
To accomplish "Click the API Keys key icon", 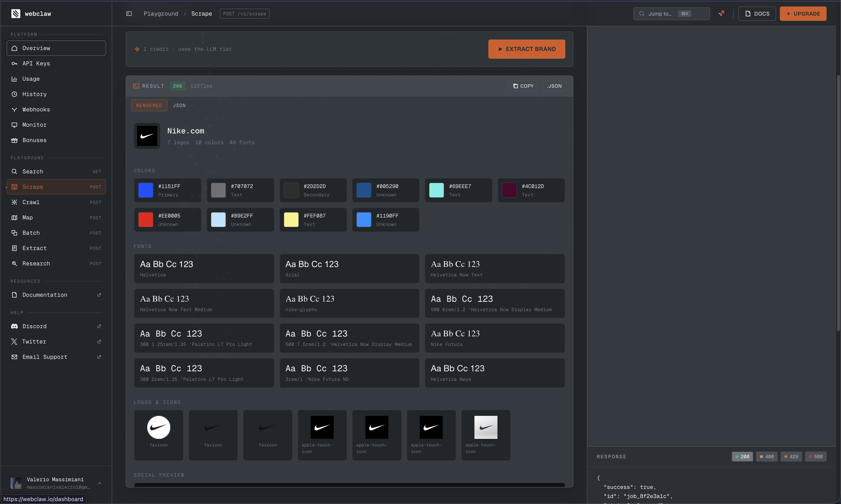I will click(14, 63).
